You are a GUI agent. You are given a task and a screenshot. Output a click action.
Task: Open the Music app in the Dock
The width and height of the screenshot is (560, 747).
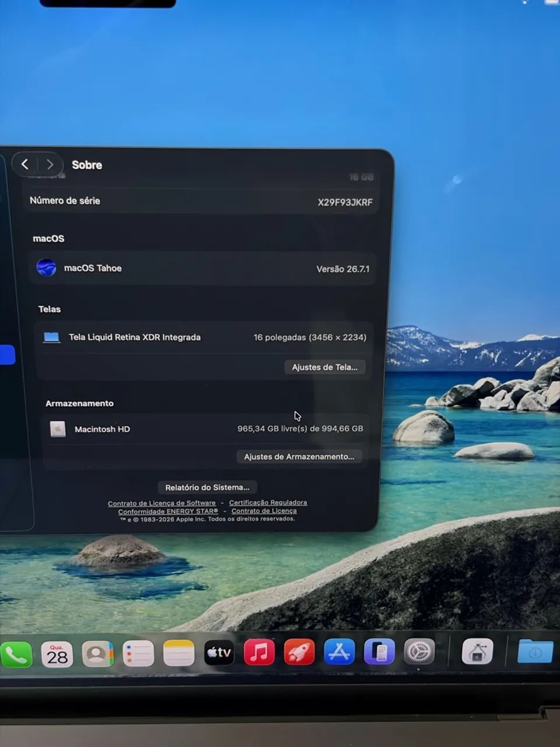pyautogui.click(x=259, y=652)
